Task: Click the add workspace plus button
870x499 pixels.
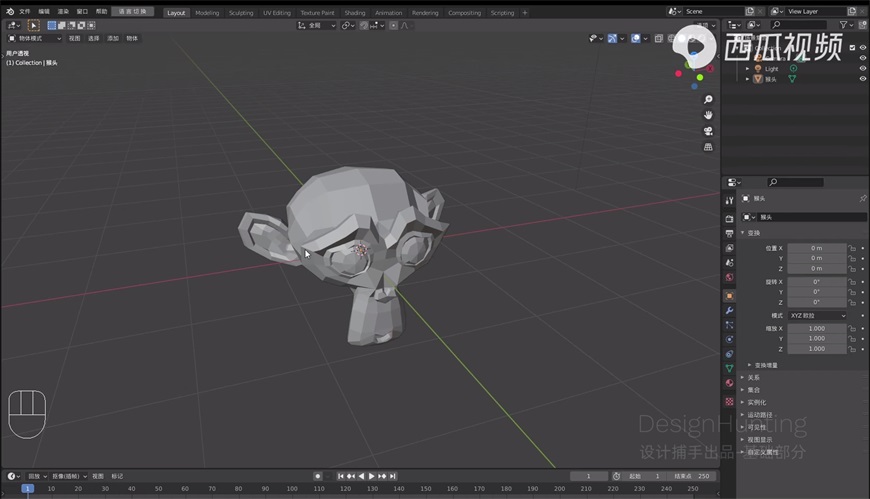Action: pyautogui.click(x=525, y=12)
